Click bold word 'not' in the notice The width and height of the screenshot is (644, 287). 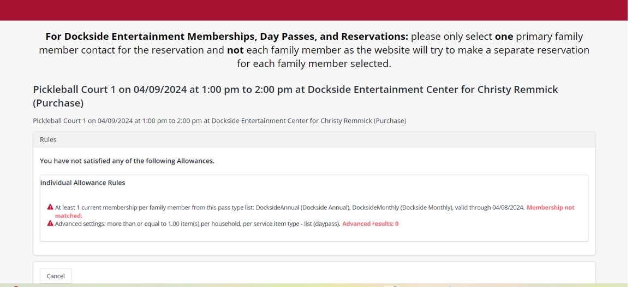(x=235, y=50)
